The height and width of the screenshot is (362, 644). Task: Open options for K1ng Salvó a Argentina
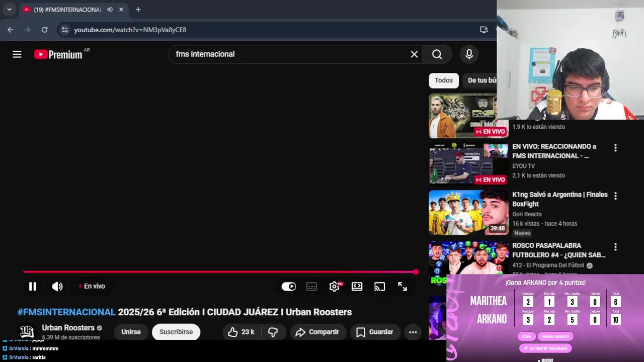pos(615,196)
